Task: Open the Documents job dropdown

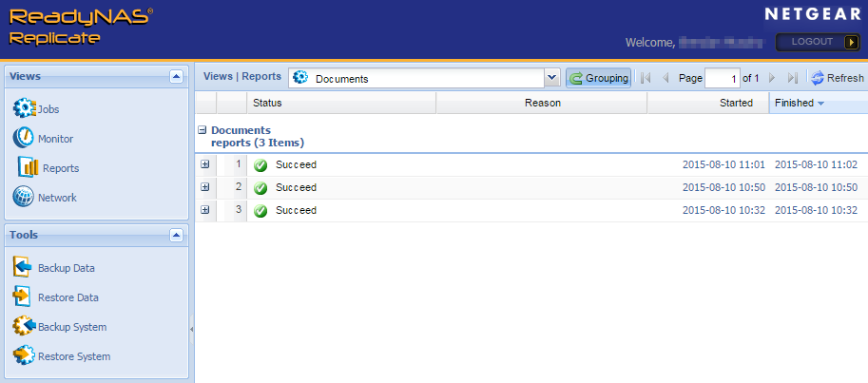Action: 551,78
